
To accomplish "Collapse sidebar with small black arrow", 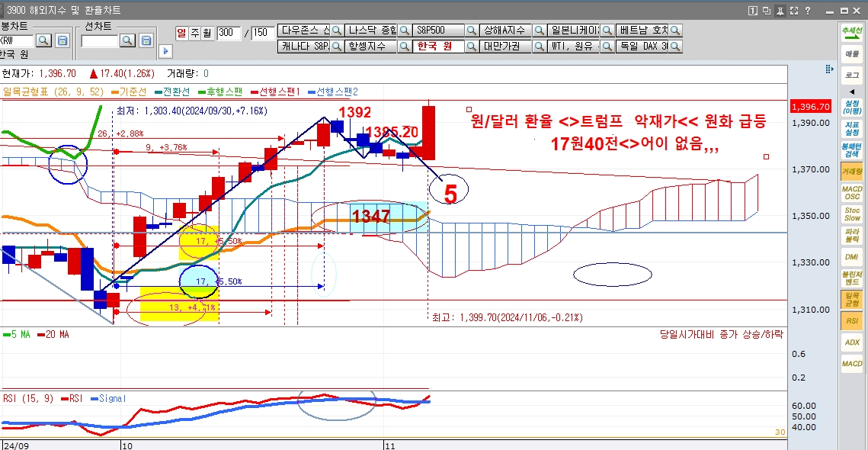I will coord(852,92).
